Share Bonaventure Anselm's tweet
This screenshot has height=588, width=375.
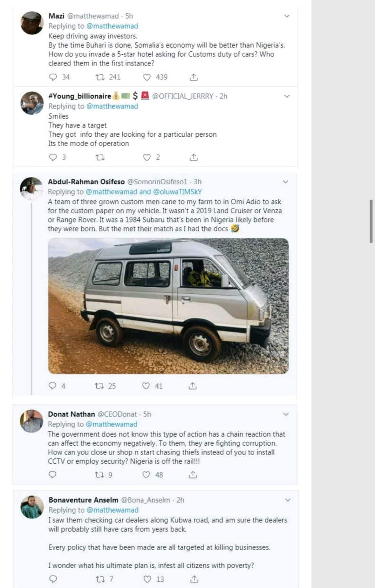194,579
